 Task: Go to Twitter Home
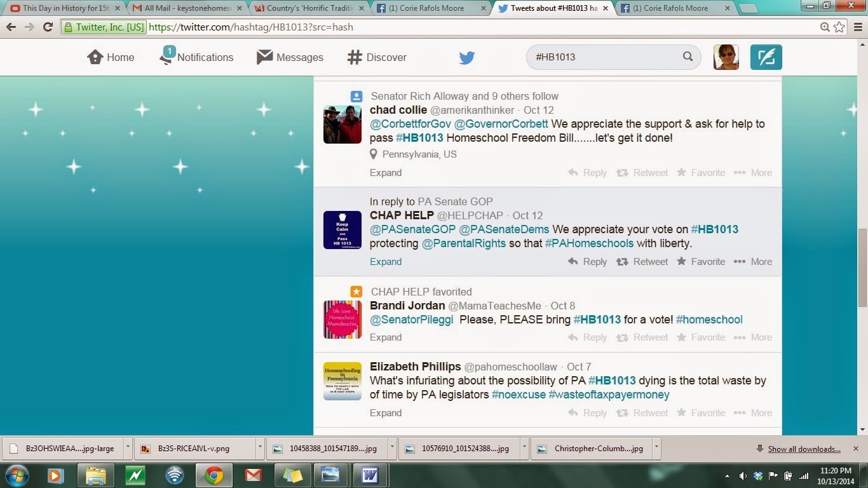coord(111,57)
